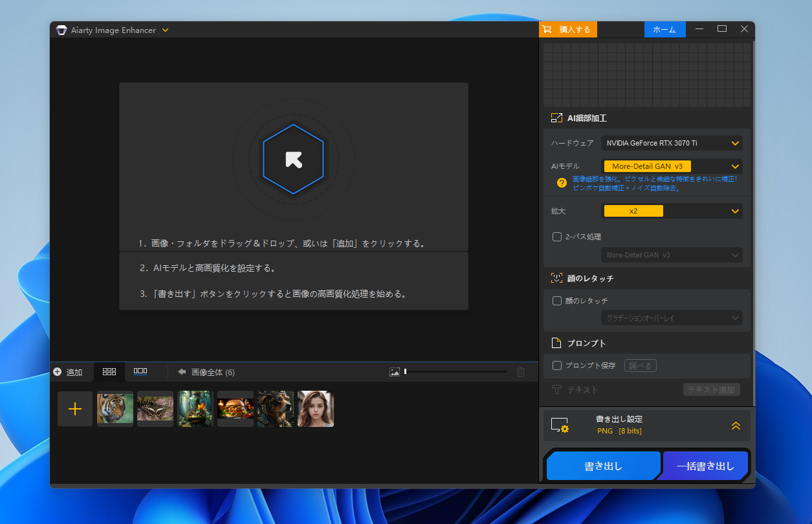
Task: Click the hexagon arrow import icon
Action: (x=294, y=159)
